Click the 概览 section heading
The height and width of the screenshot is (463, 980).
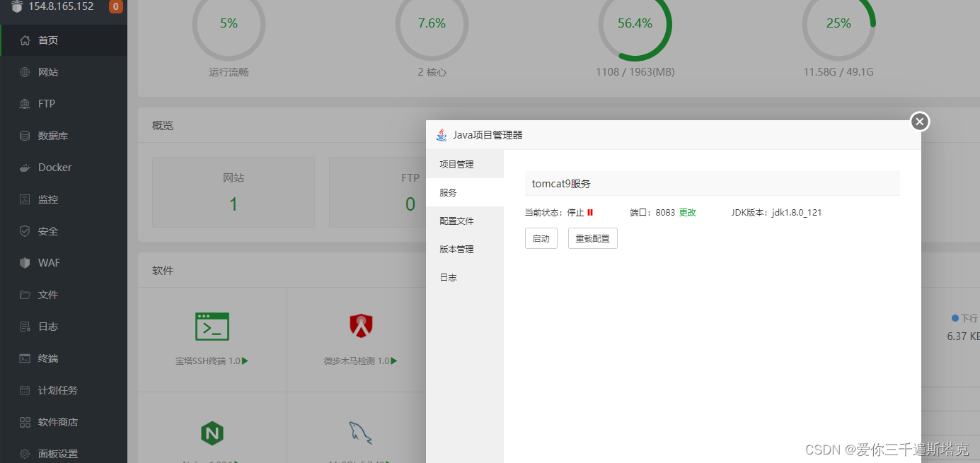click(x=163, y=125)
